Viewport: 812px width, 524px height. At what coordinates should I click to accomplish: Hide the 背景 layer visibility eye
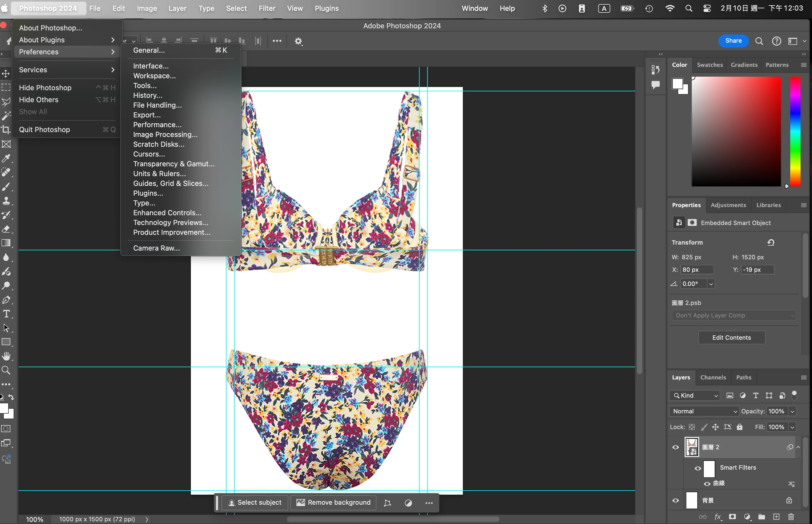click(x=676, y=501)
